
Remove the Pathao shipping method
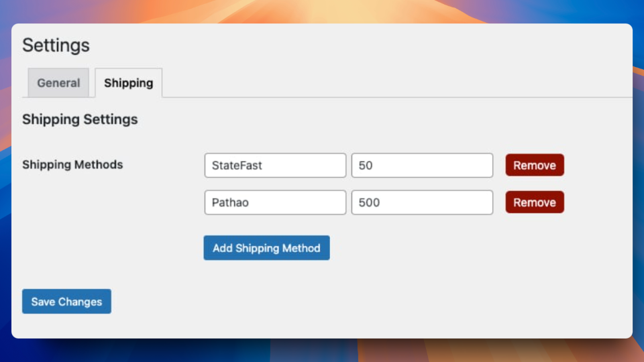coord(535,202)
